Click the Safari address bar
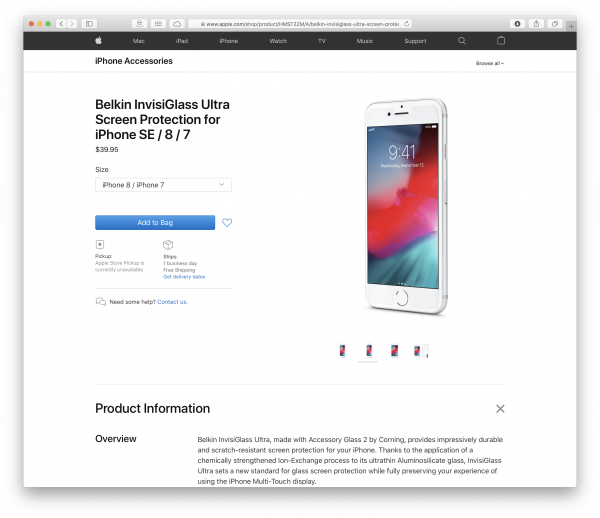 point(300,24)
